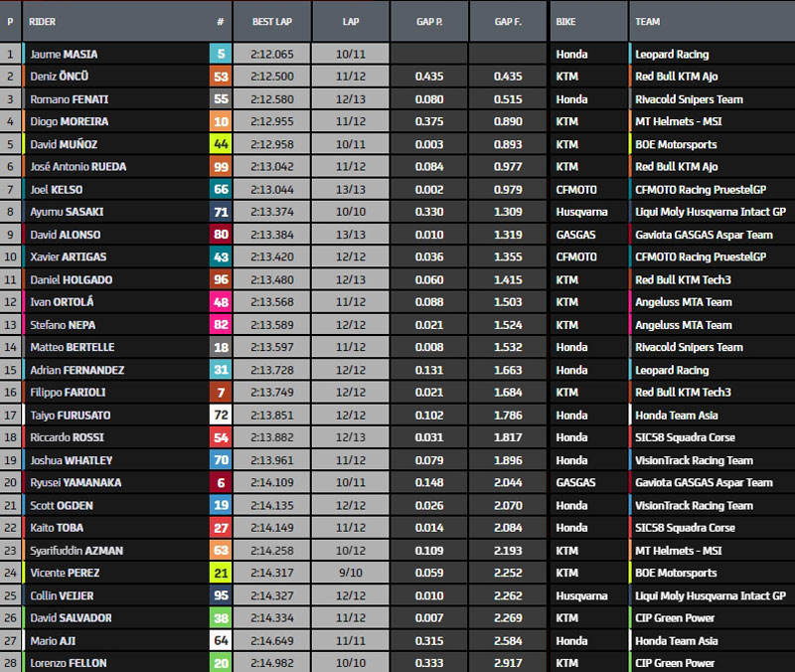Select the pink number 82 badge

[220, 325]
